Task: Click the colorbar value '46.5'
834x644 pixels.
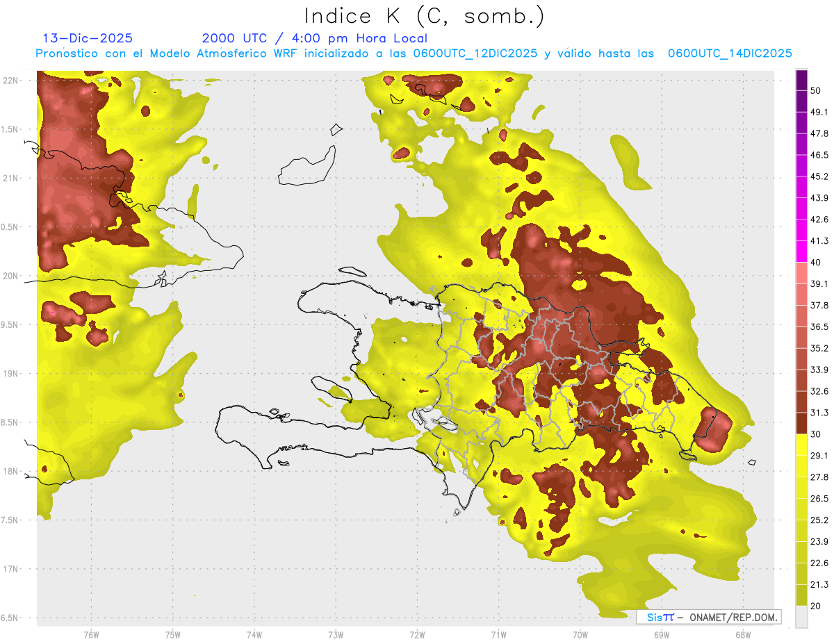Action: click(819, 155)
